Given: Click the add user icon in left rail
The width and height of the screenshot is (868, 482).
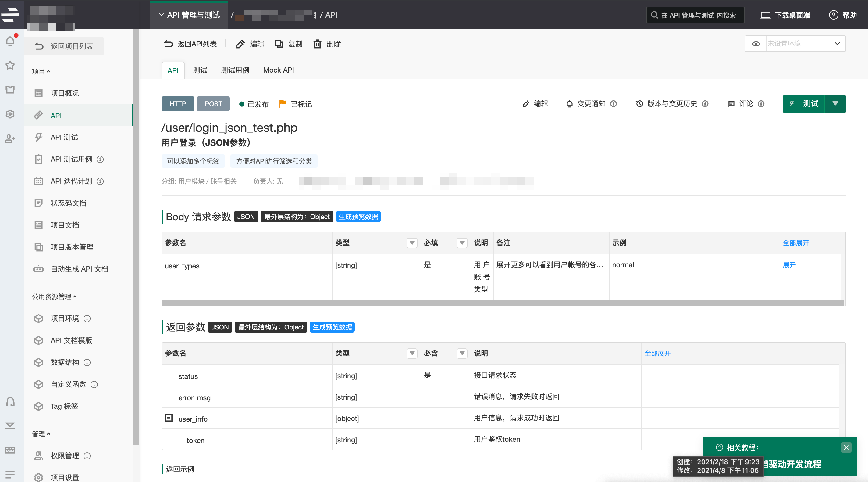Looking at the screenshot, I should click(10, 138).
